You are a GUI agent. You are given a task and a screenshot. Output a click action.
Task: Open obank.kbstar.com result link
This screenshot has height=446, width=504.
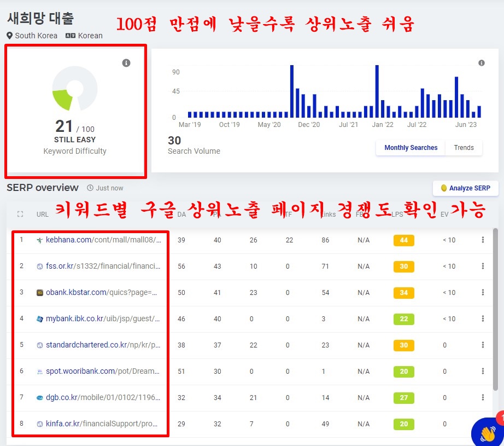tap(102, 292)
